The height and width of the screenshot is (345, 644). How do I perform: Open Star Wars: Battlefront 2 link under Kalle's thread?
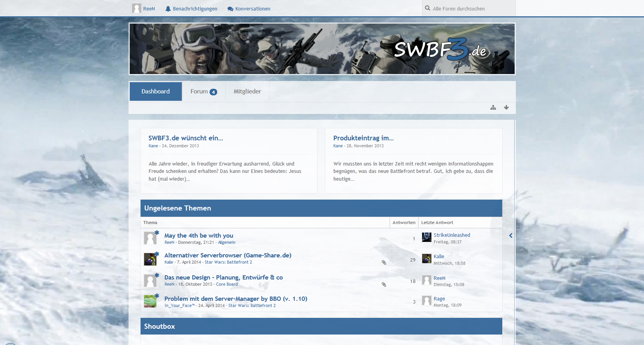(x=228, y=262)
